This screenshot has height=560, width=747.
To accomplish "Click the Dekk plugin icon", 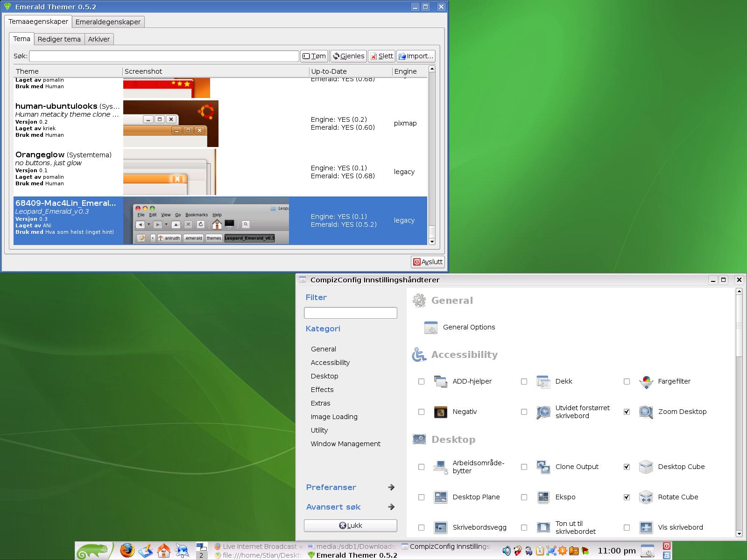I will pos(543,382).
